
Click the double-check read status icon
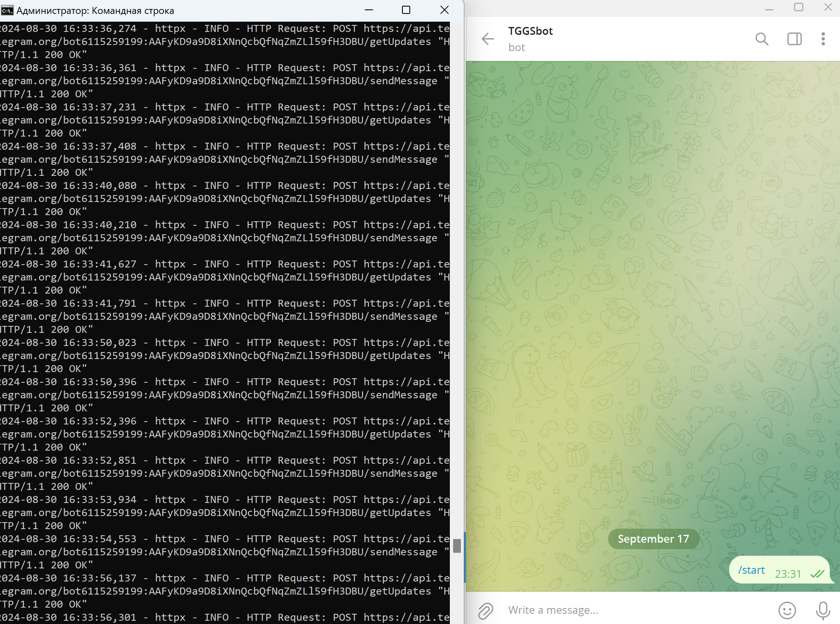817,574
